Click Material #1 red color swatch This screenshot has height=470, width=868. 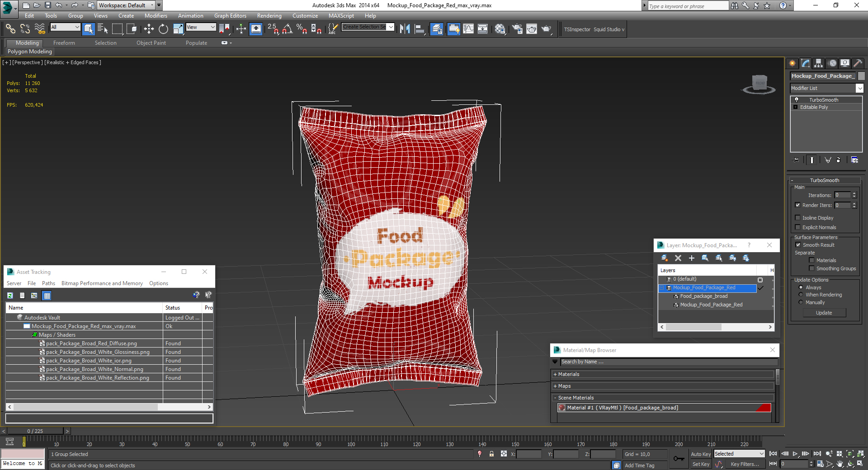(x=763, y=408)
